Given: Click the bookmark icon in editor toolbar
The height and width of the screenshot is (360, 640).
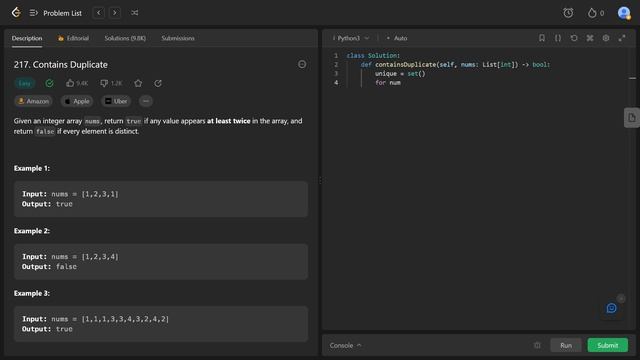Looking at the screenshot, I should (x=542, y=38).
